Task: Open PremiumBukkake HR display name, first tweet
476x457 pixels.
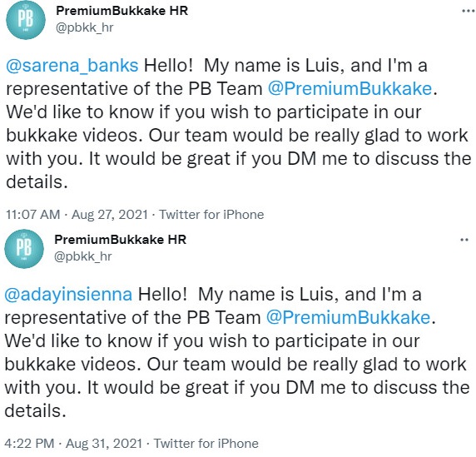Action: pyautogui.click(x=122, y=11)
